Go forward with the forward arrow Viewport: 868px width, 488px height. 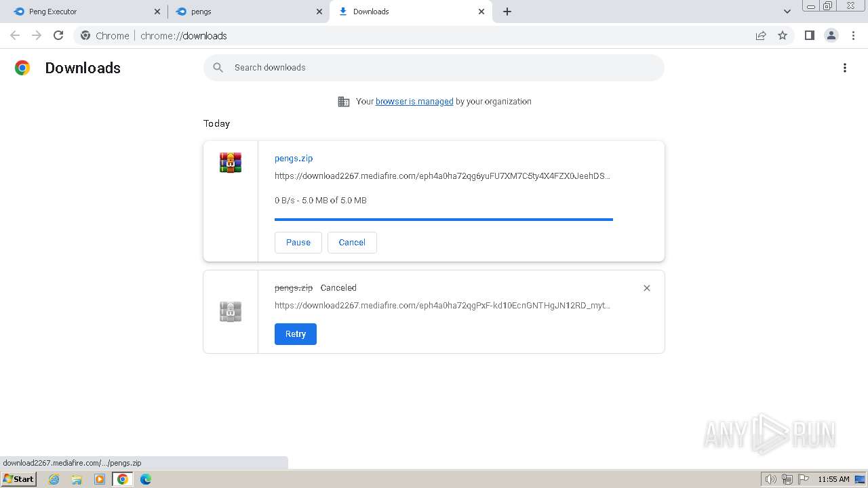[x=37, y=35]
